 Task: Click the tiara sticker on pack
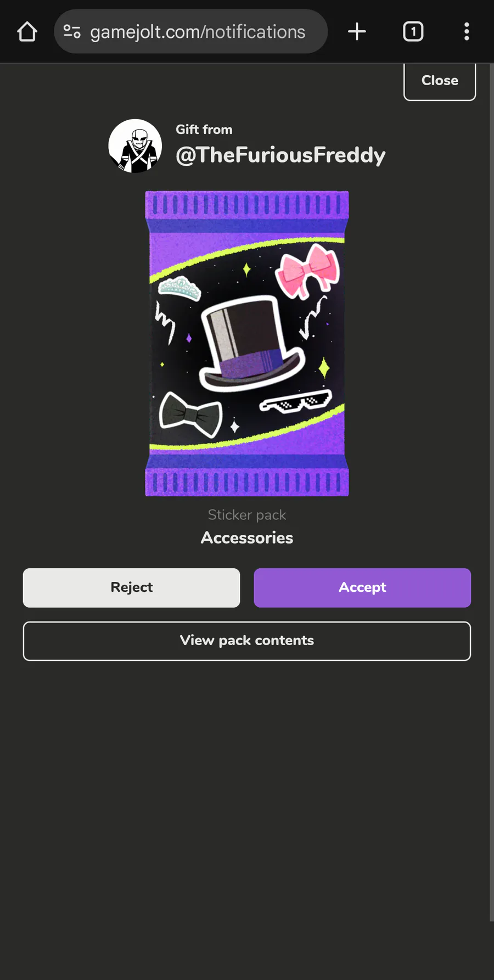point(179,288)
